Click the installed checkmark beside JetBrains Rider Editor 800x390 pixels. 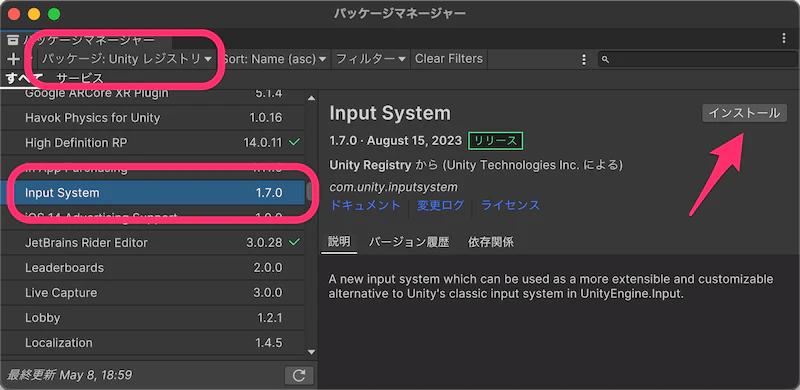click(x=294, y=242)
